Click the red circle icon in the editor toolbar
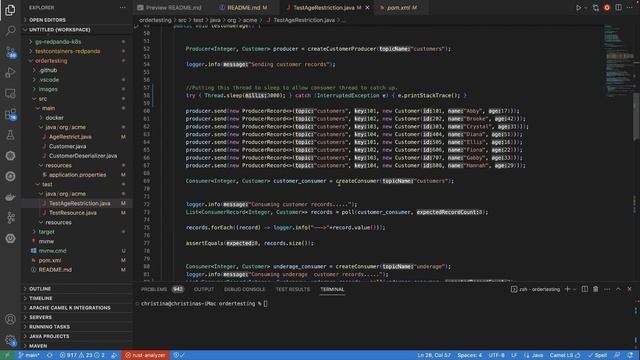The width and height of the screenshot is (640, 360). [607, 8]
